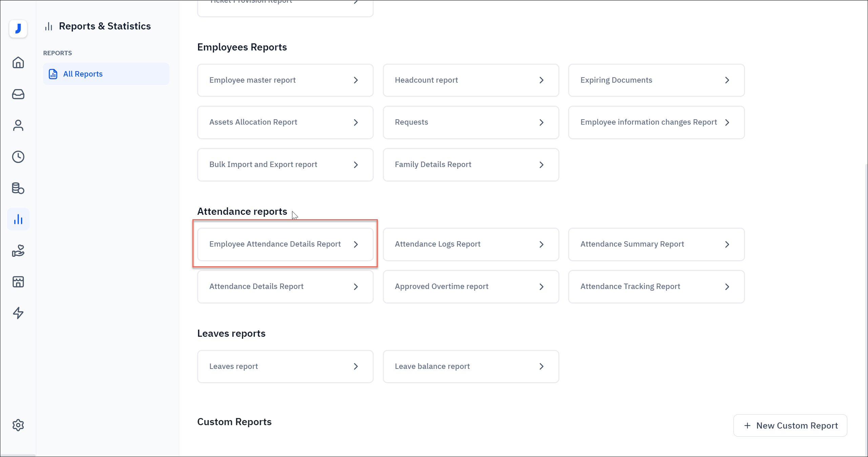
Task: Expand the Expiring Documents chevron
Action: [727, 80]
